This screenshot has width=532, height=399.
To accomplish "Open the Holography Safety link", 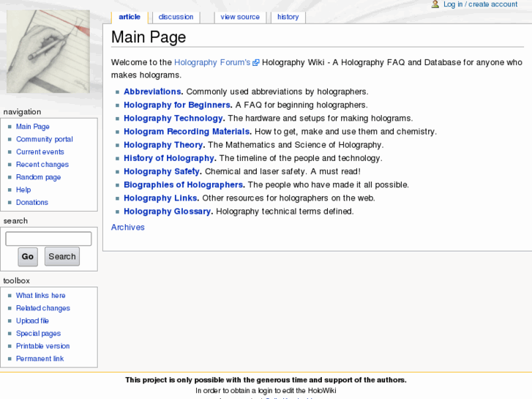I will pyautogui.click(x=162, y=171).
